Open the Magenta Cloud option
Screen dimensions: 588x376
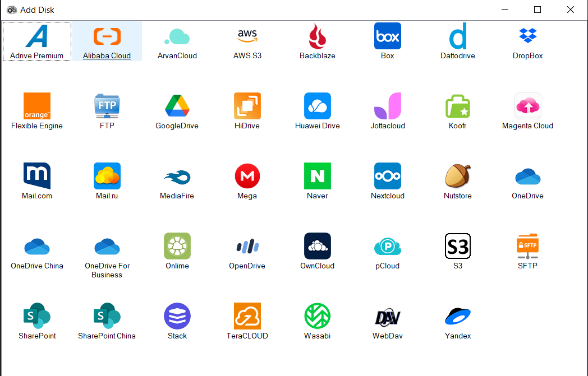(x=527, y=110)
